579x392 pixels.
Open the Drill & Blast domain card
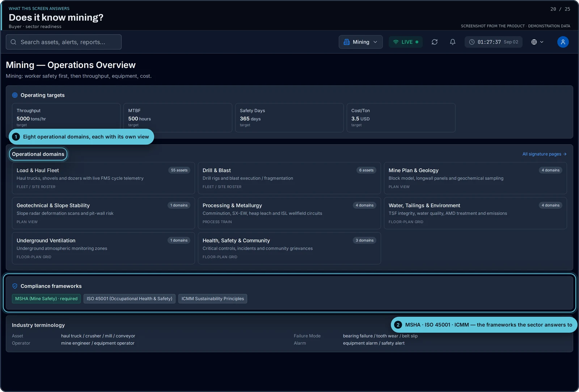coord(289,178)
